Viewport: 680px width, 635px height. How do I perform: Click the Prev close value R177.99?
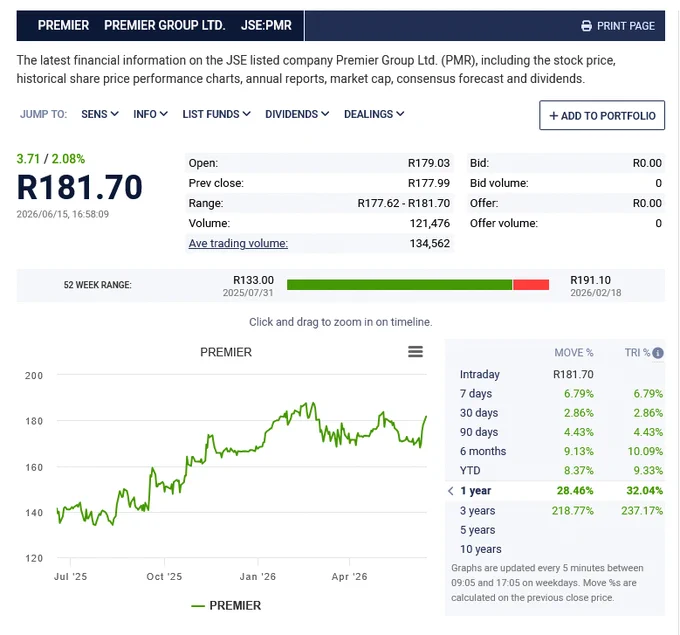coord(428,183)
